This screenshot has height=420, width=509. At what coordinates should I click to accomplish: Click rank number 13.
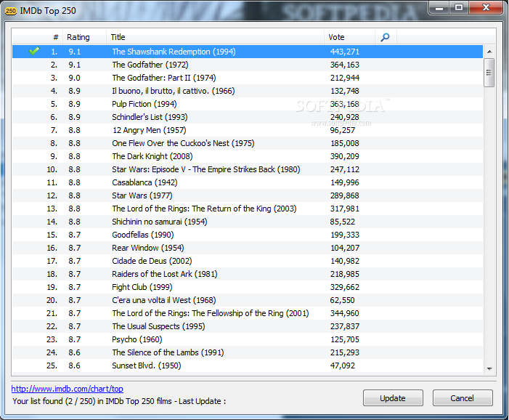[52, 209]
